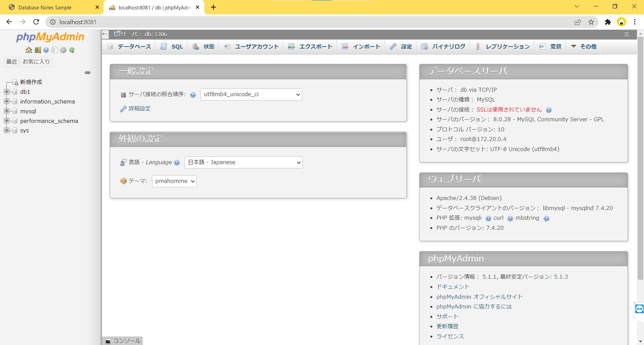Open the browser extensions puzzle icon
The image size is (644, 345).
608,22
